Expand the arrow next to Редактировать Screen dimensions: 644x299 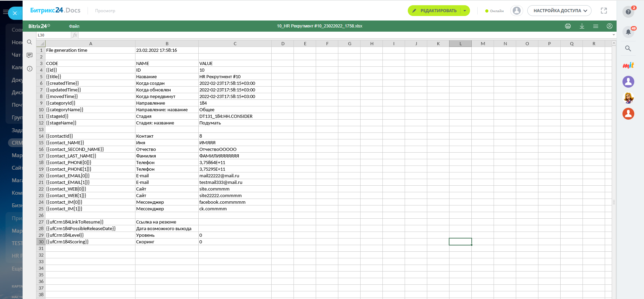(x=465, y=11)
